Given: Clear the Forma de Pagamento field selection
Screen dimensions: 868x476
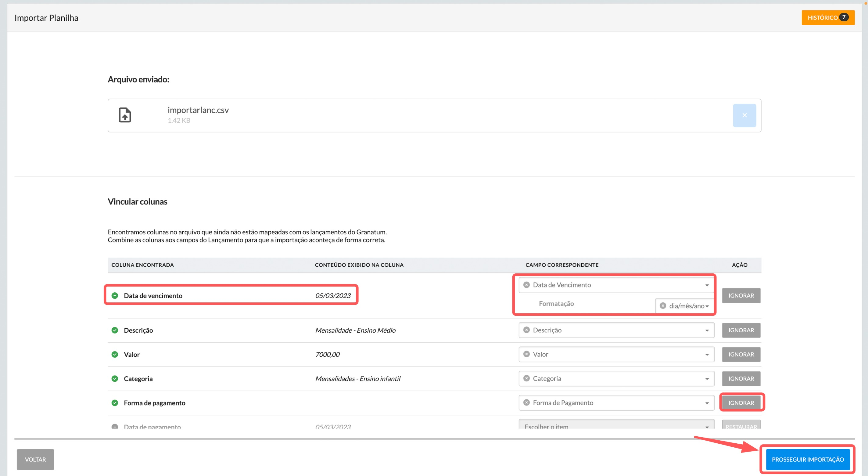Looking at the screenshot, I should coord(526,403).
